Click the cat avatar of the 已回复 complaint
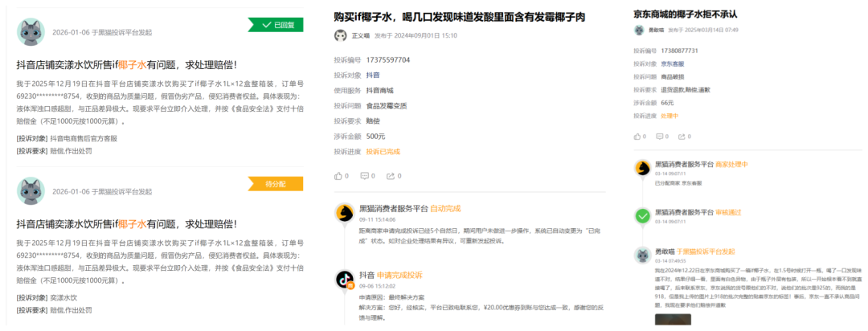The height and width of the screenshot is (331, 868). pyautogui.click(x=31, y=32)
